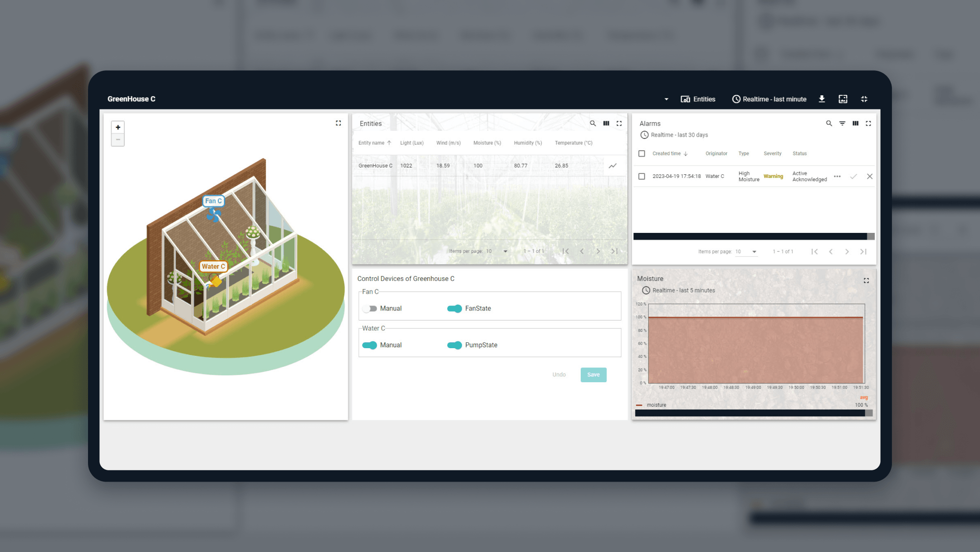Expand the dashboard state dropdown arrow in the header
The height and width of the screenshot is (552, 980).
coord(666,99)
